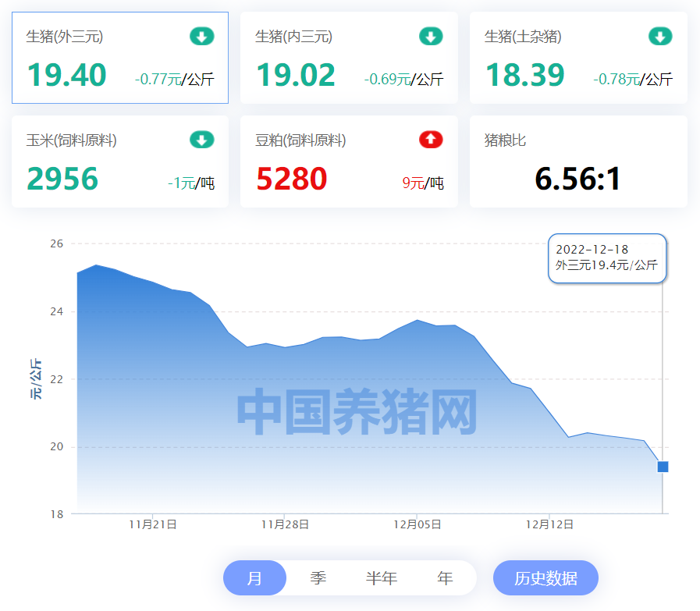
Task: Open the 生猪(内三元) 19.02 price card
Action: pos(349,58)
